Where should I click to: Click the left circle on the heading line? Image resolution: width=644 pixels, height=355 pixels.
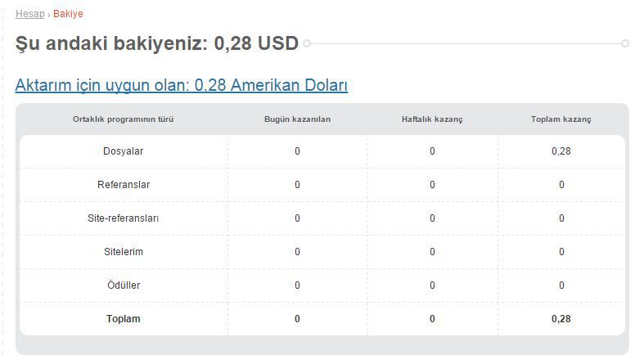(307, 43)
